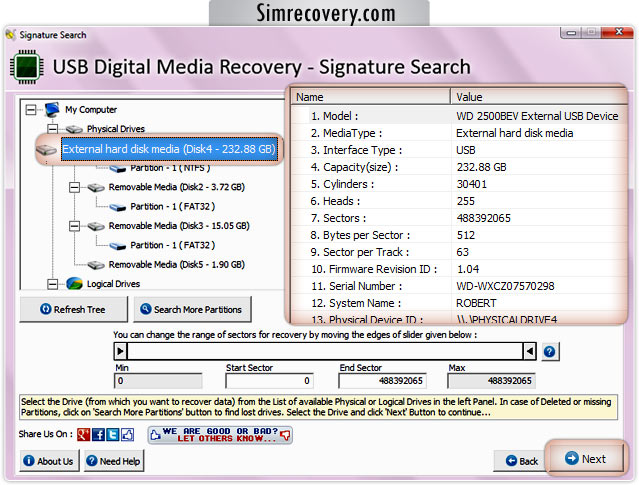
Task: Click the FAT32 partition icon under Disk2
Action: tap(118, 207)
